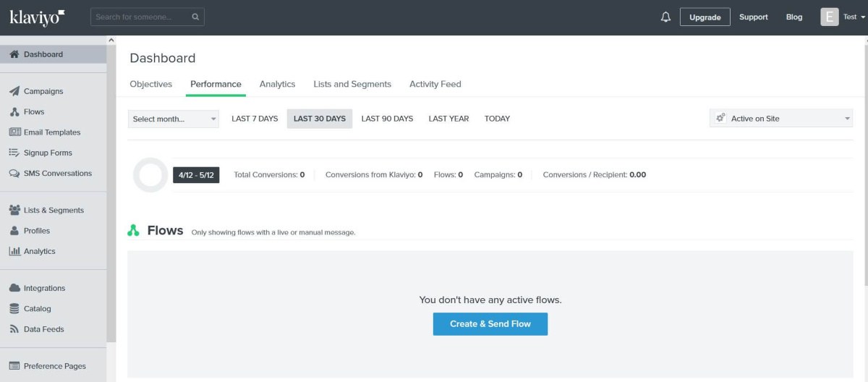Choose the TODAY range

click(x=497, y=119)
